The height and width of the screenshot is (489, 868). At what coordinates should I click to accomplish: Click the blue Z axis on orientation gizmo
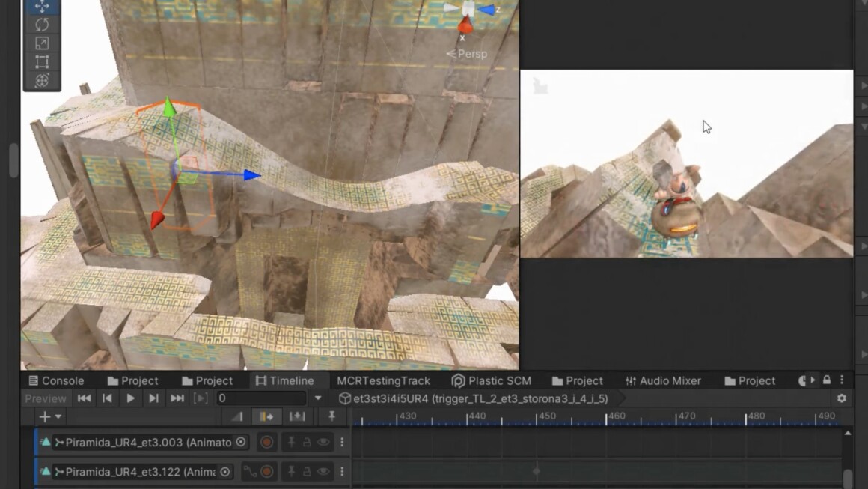click(488, 10)
